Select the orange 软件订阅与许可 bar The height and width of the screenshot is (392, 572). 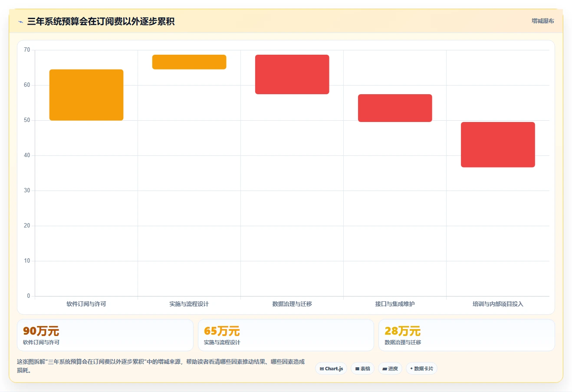tap(86, 95)
